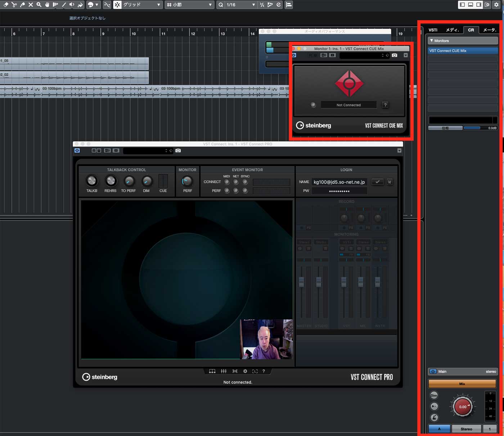Screen dimensions: 504x436
Task: Select the Mute X tool
Action: pos(31,5)
